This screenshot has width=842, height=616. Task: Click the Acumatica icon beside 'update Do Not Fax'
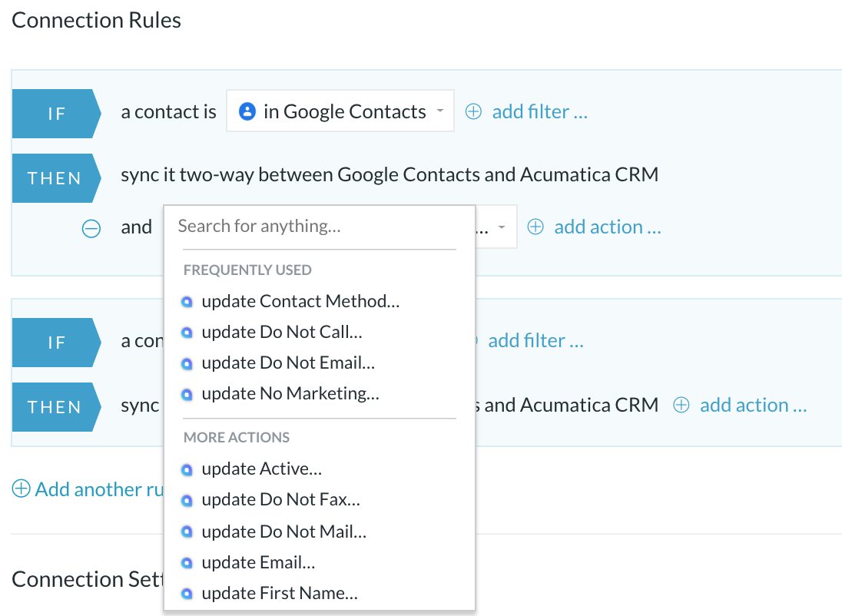coord(187,501)
